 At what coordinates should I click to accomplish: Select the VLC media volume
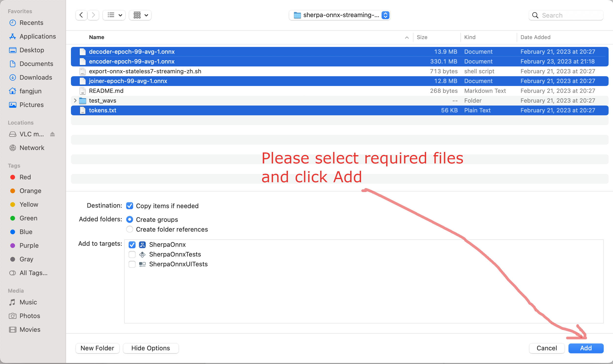pos(26,134)
